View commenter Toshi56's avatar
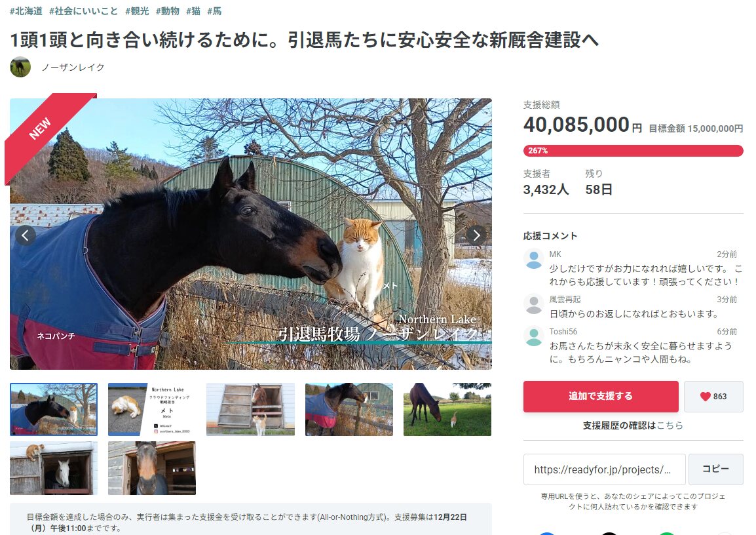The height and width of the screenshot is (535, 756). click(534, 337)
